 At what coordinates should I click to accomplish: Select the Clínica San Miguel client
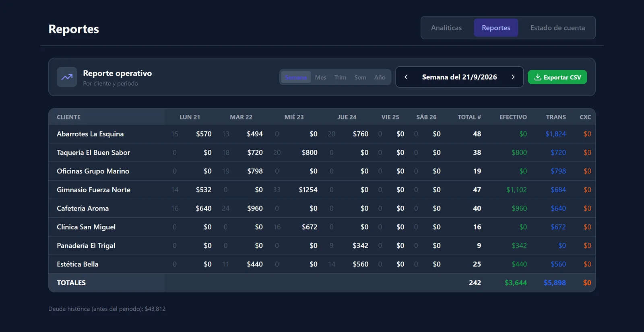point(86,227)
